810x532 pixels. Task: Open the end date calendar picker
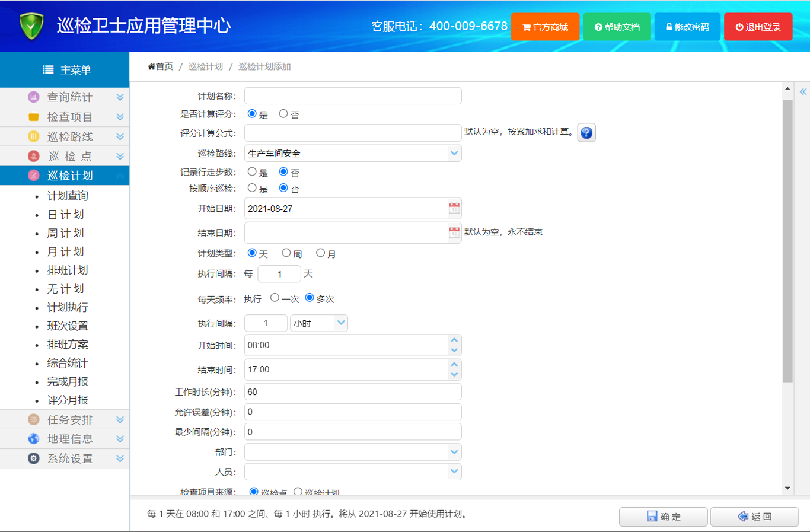(454, 232)
